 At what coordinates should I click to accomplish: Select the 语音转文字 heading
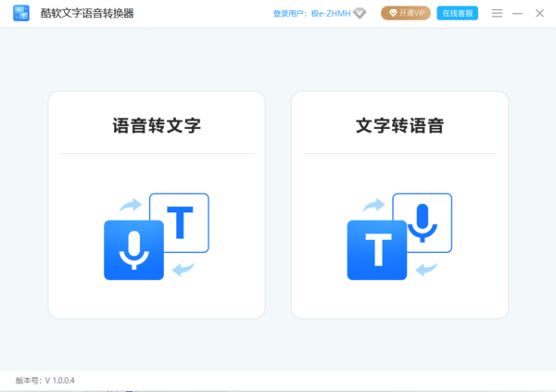click(x=157, y=126)
